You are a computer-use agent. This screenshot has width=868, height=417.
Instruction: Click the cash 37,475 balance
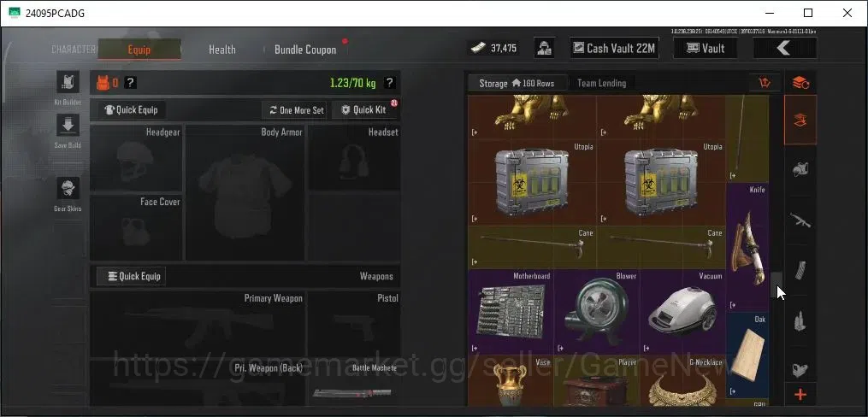[x=493, y=48]
